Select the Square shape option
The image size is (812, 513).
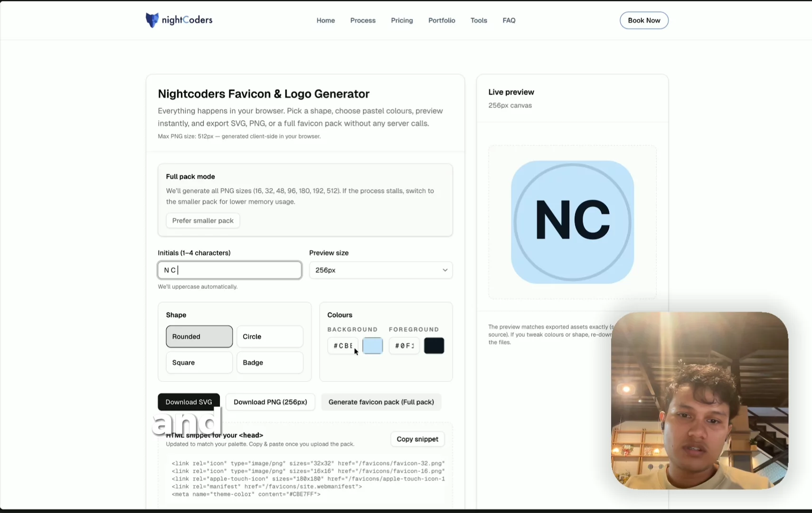point(199,362)
